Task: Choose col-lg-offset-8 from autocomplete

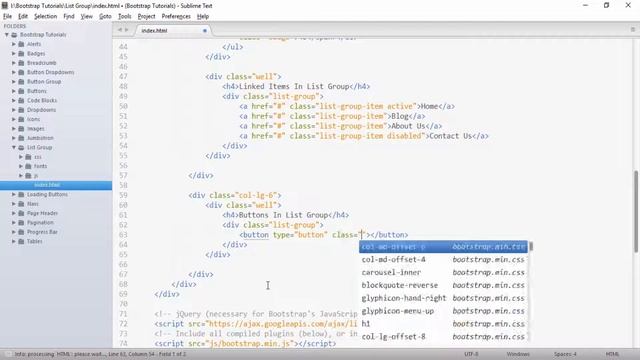Action: tap(443, 337)
